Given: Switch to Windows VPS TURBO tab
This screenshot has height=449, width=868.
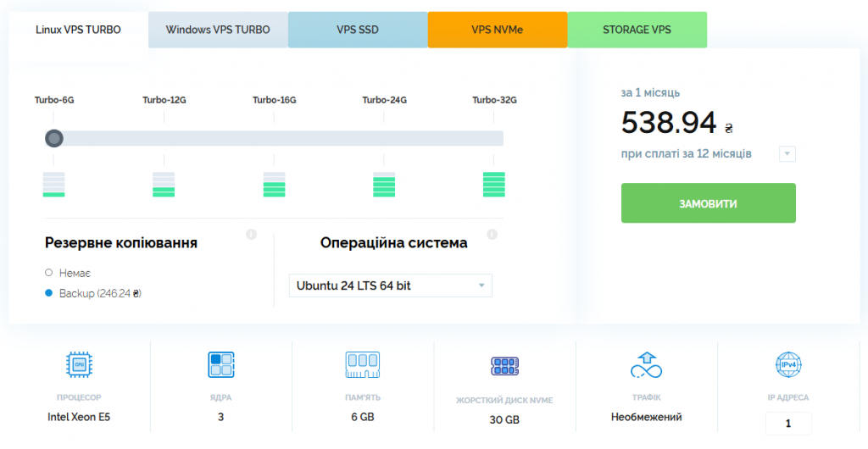Looking at the screenshot, I should [218, 30].
